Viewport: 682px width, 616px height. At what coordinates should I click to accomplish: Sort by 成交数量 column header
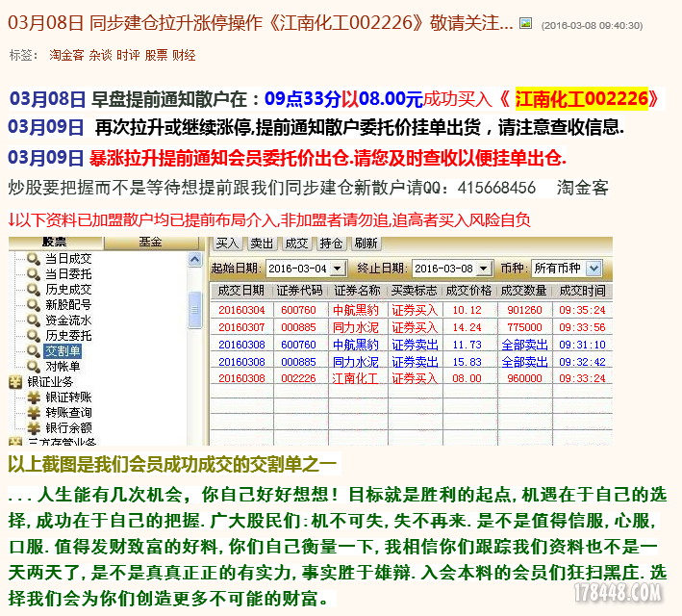click(x=524, y=291)
